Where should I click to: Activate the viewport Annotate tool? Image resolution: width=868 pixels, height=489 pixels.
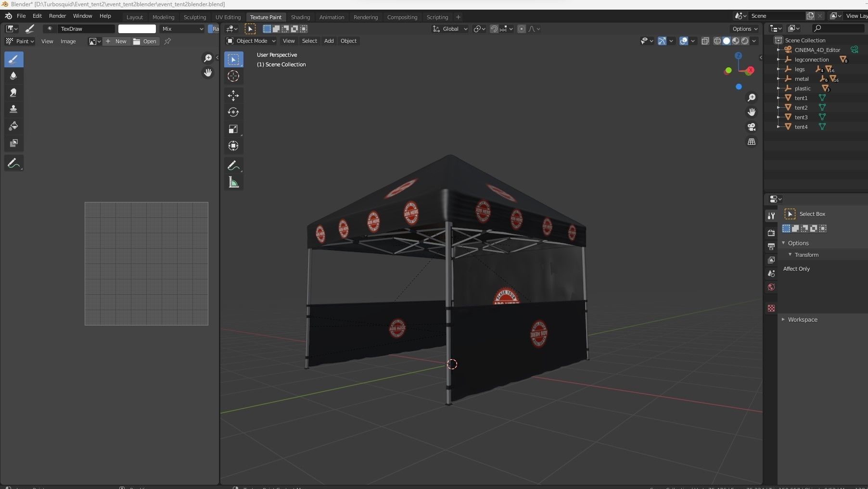[233, 165]
